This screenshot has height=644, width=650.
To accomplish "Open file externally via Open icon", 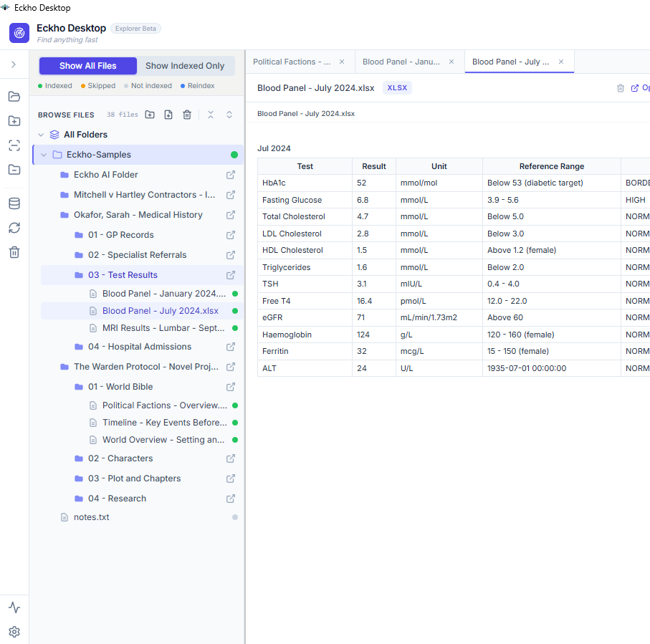I will tap(635, 88).
